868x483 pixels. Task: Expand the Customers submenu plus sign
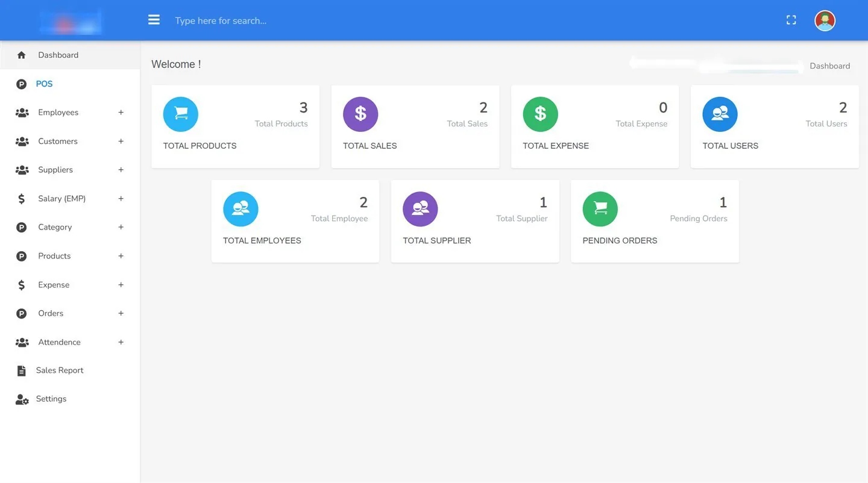[121, 142]
